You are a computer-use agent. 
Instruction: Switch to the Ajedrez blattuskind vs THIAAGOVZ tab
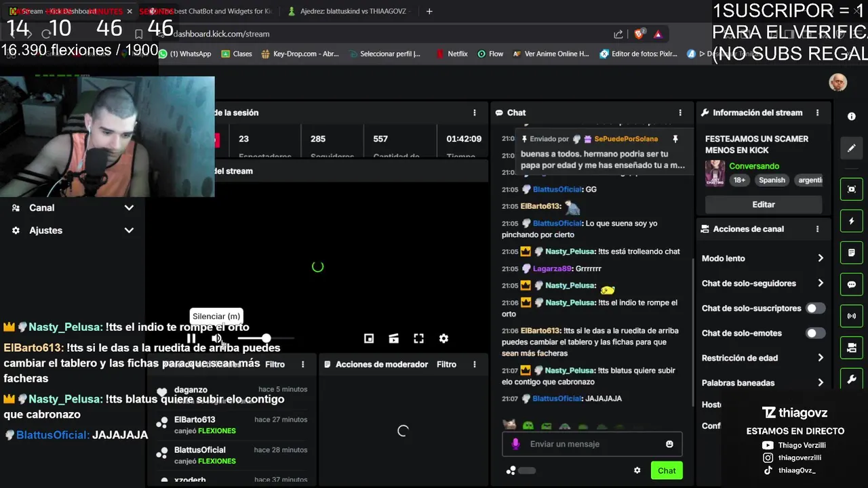click(349, 12)
